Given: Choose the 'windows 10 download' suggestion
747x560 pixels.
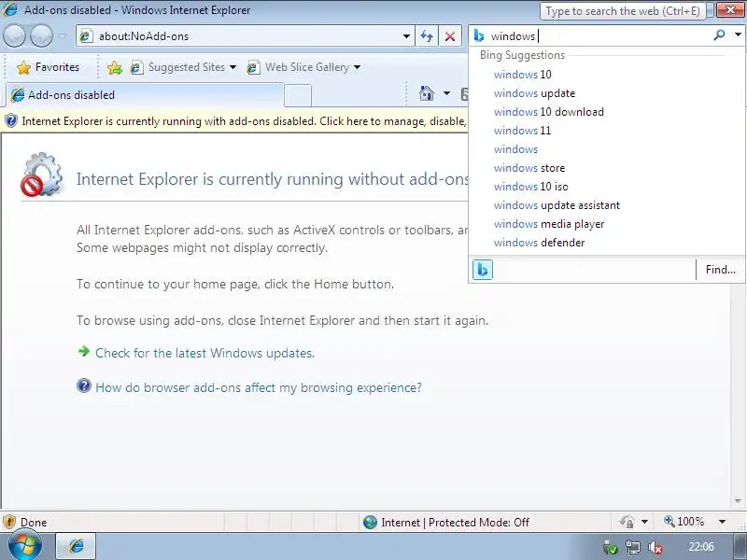Looking at the screenshot, I should click(x=549, y=112).
